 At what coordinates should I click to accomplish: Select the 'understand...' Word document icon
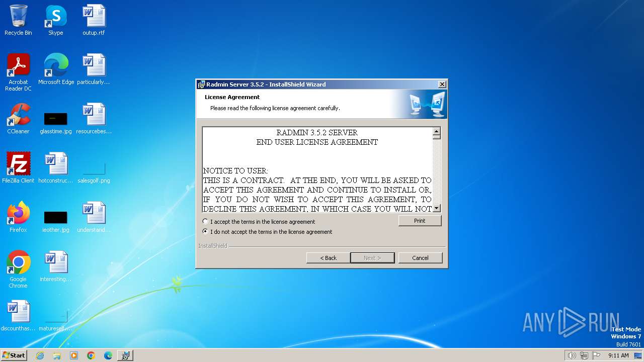[x=94, y=217]
